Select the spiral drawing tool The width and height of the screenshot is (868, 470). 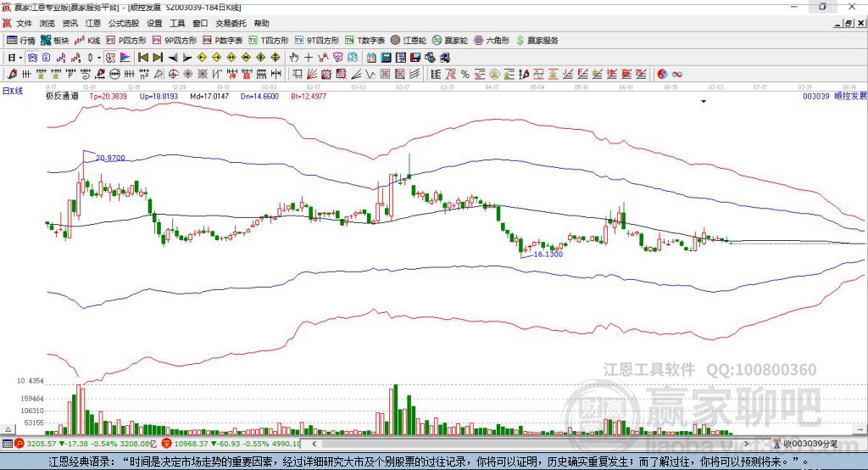click(86, 75)
